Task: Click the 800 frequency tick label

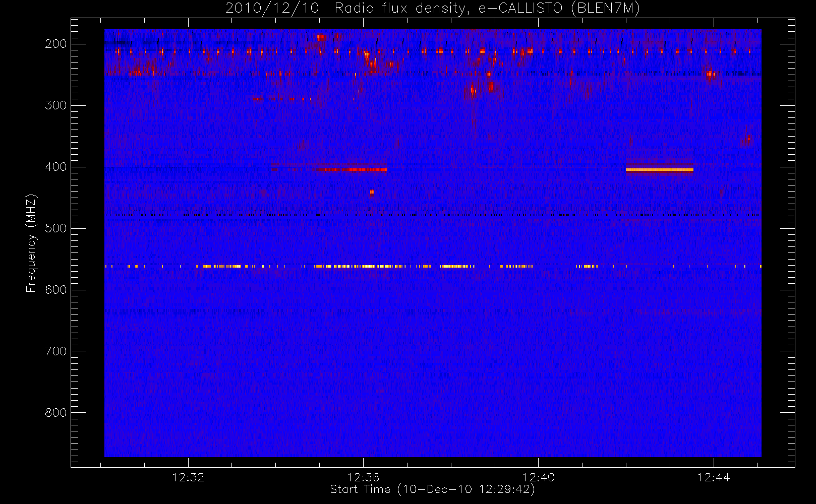Action: tap(56, 413)
